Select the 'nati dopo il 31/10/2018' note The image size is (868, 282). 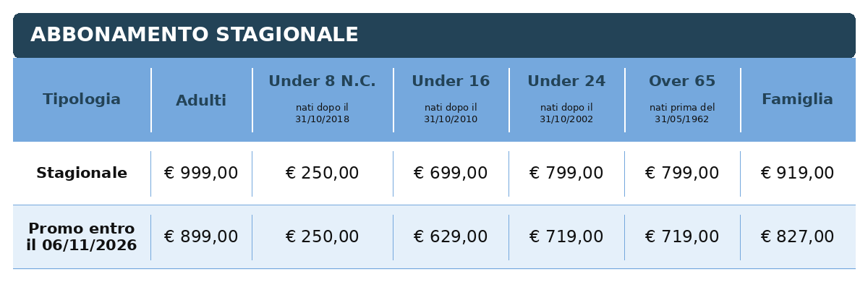coord(322,114)
